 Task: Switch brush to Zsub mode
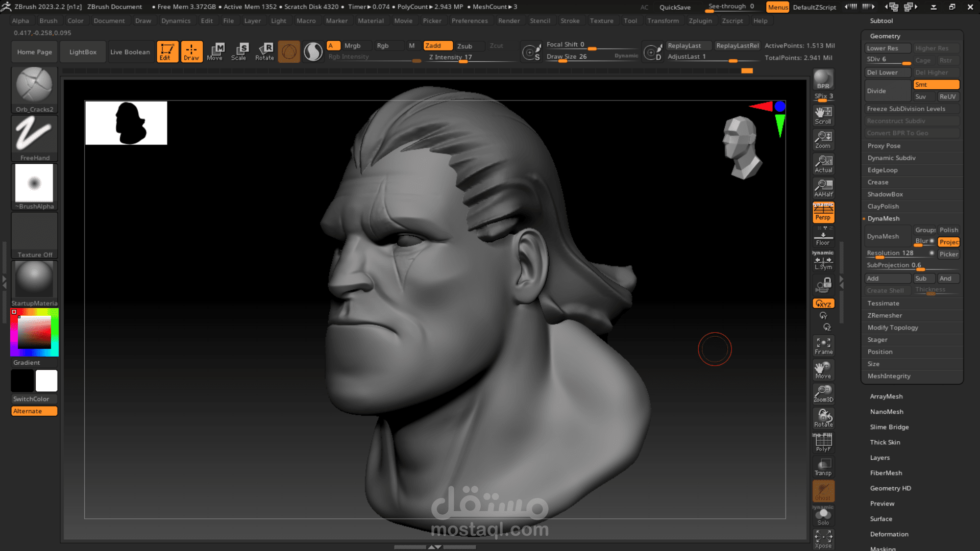tap(464, 46)
